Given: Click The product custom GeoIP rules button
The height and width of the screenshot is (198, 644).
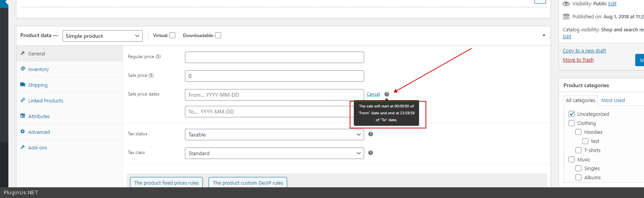Looking at the screenshot, I should click(248, 182).
